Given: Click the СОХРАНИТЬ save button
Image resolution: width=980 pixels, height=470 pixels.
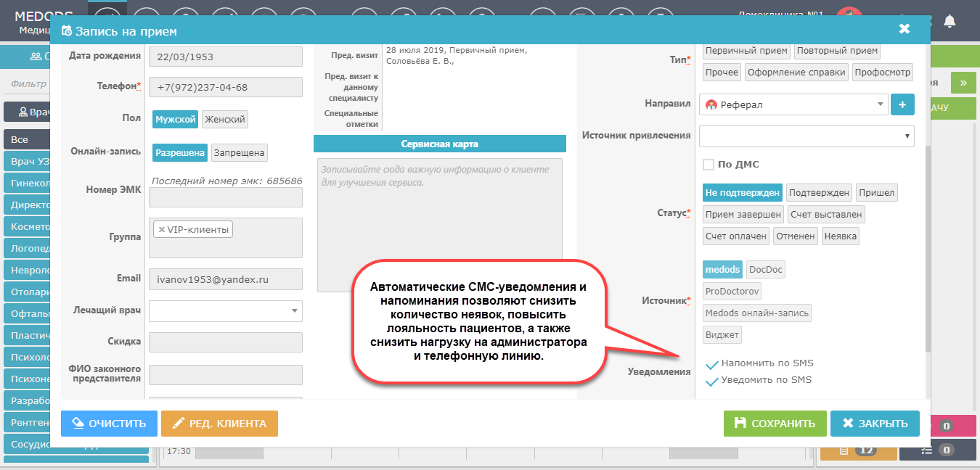Looking at the screenshot, I should (774, 424).
